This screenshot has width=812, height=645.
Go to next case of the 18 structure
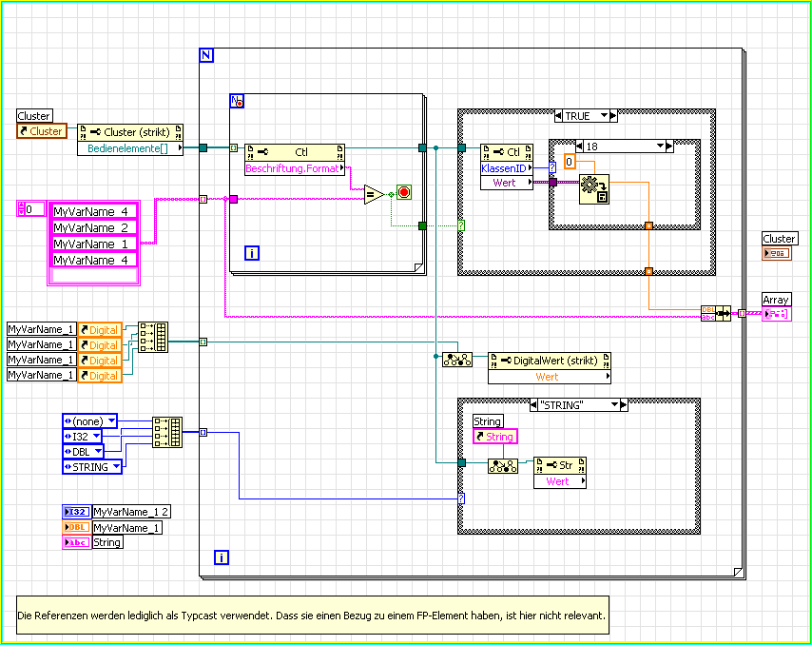(x=669, y=147)
